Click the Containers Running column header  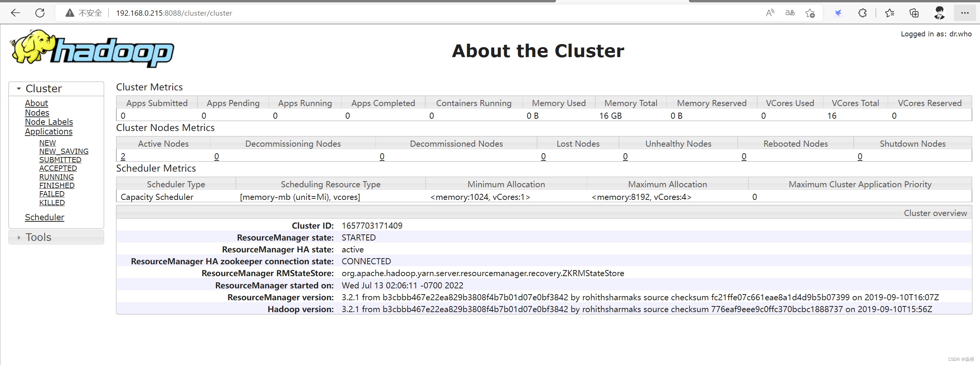pos(474,103)
